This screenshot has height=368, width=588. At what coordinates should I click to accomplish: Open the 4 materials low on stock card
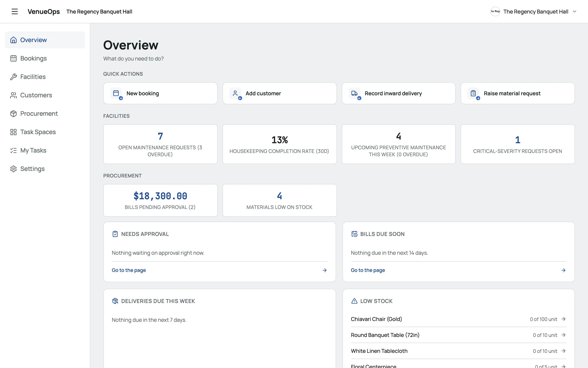tap(280, 200)
